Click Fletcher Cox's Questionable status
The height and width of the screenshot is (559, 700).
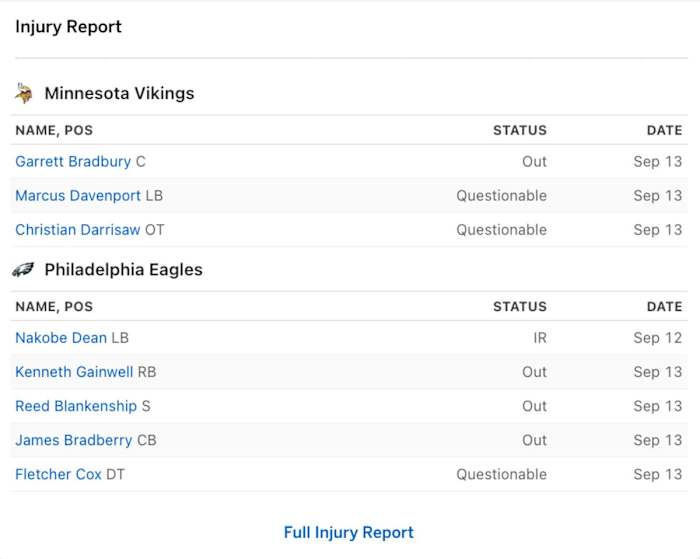coord(501,474)
